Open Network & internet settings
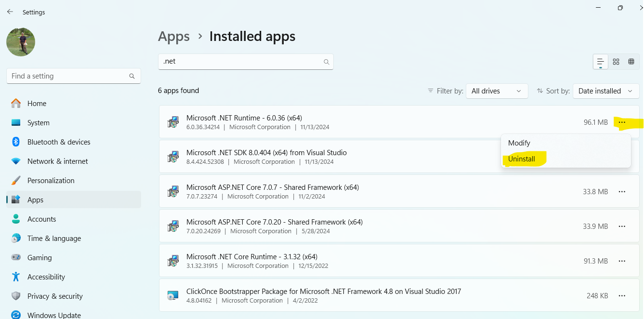644x319 pixels. click(74, 161)
